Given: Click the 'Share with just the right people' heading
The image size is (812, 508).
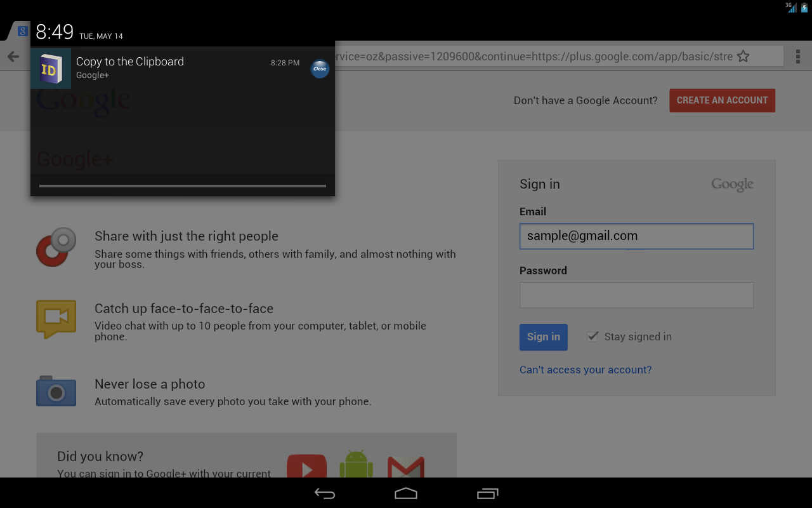Looking at the screenshot, I should point(187,236).
